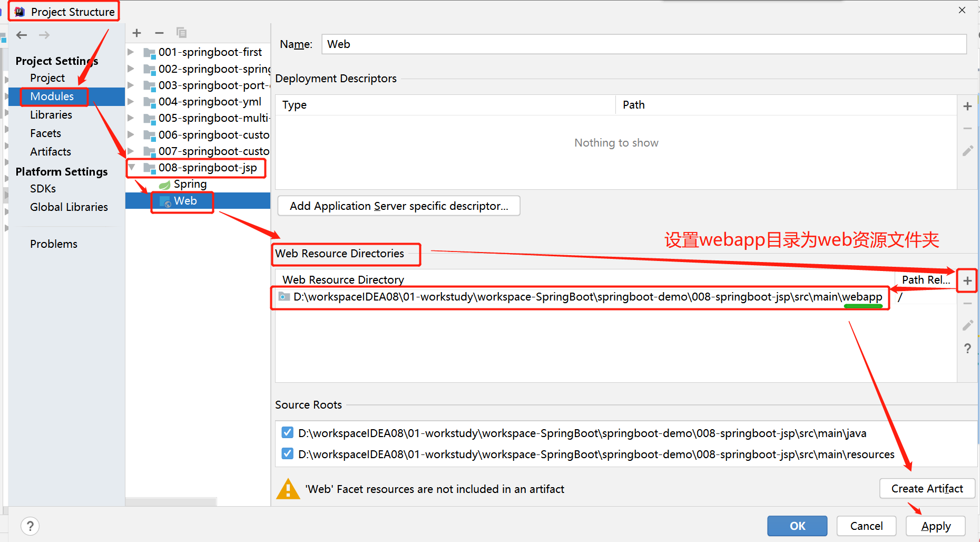Open the Libraries settings

point(51,115)
